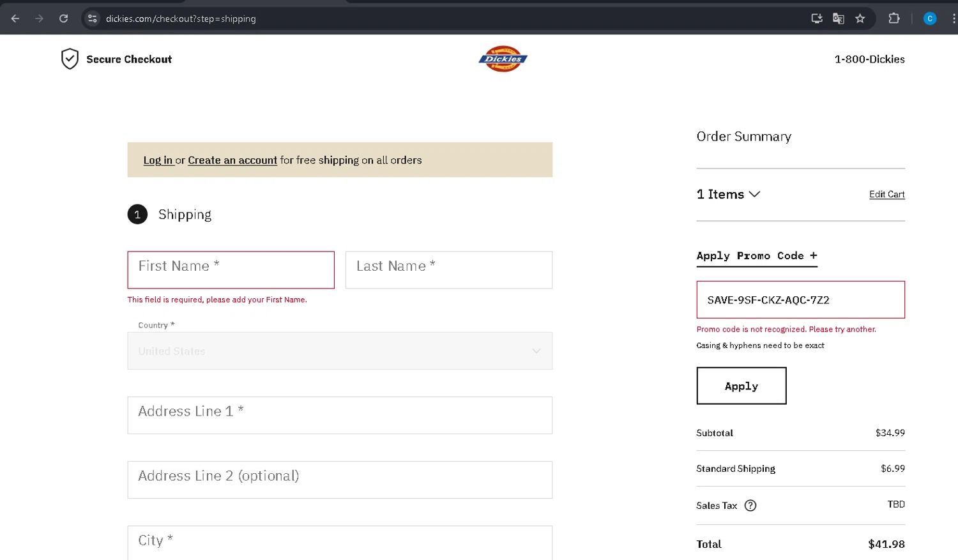This screenshot has height=560, width=958.
Task: Bookmark this page with star icon
Action: (x=860, y=19)
